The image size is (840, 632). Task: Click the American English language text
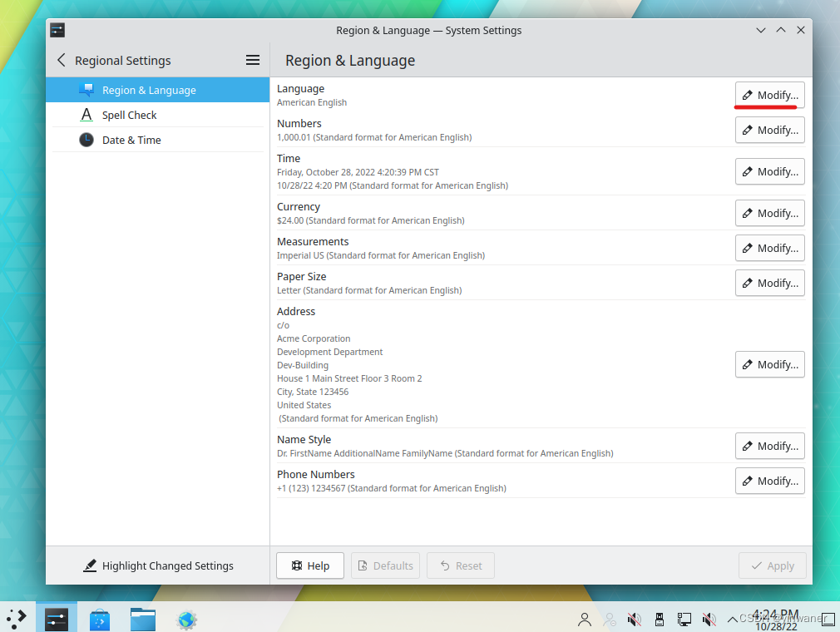point(312,102)
